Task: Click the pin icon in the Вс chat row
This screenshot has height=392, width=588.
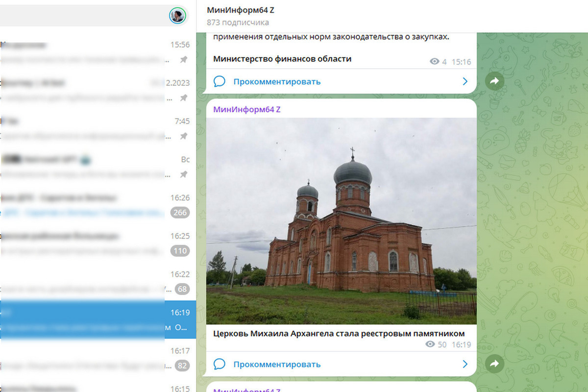Action: [184, 174]
